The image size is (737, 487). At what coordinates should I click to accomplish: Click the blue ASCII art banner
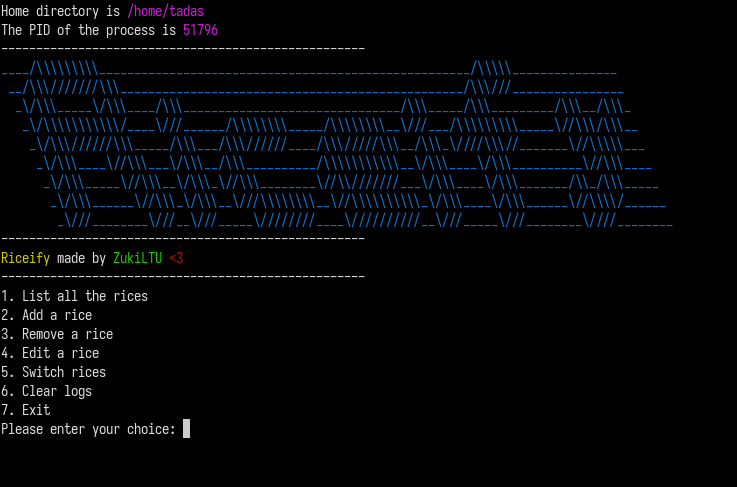[x=335, y=145]
